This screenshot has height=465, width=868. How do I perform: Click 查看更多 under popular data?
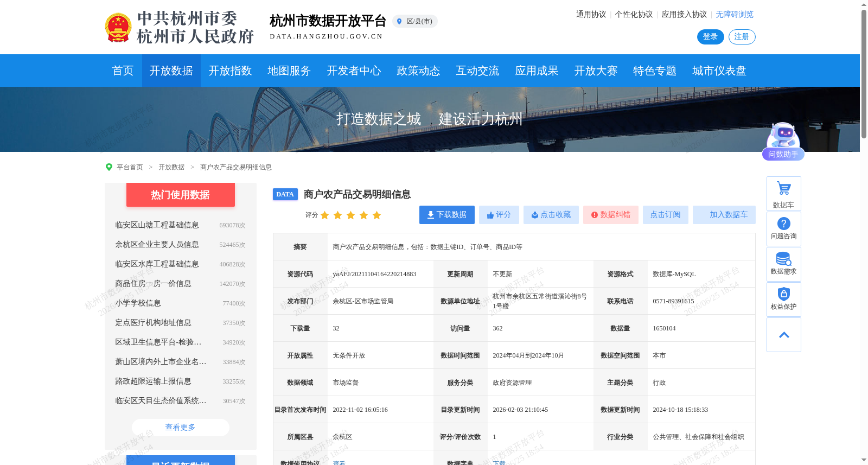(x=181, y=428)
